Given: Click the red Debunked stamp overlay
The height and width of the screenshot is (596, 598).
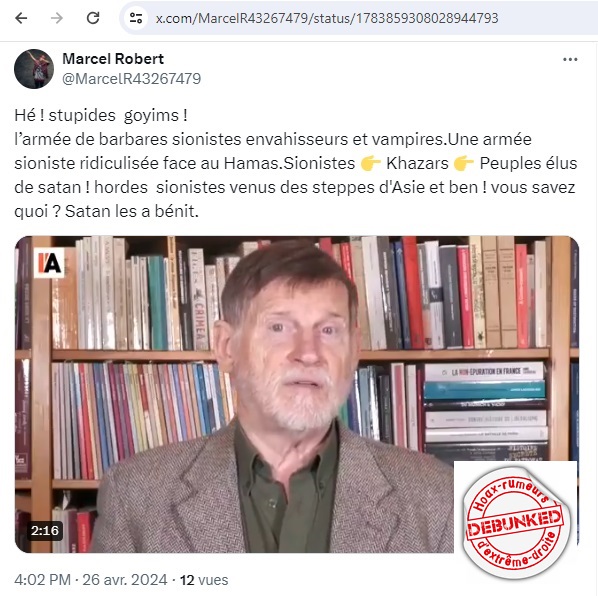Looking at the screenshot, I should click(x=516, y=521).
